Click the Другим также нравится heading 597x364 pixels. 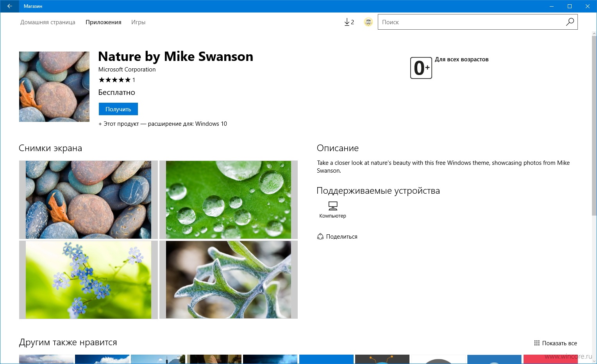click(68, 343)
